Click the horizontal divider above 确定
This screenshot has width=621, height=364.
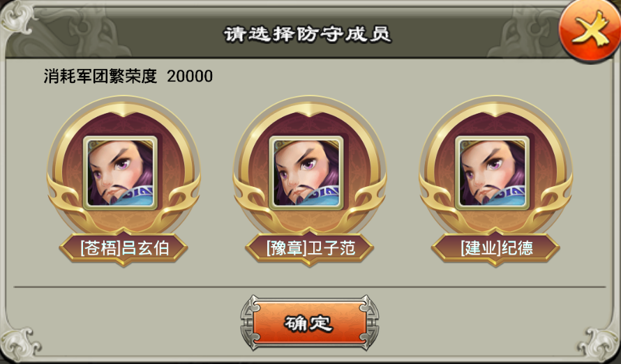(310, 287)
